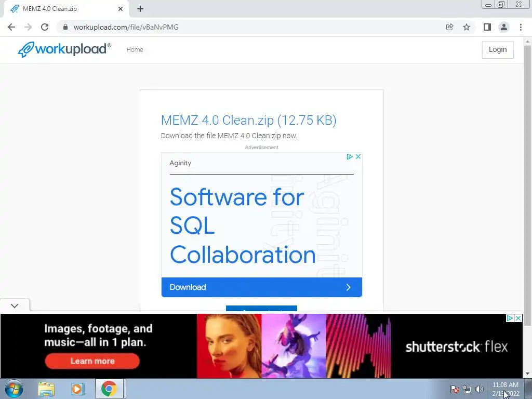Click the share page icon in address bar

449,27
